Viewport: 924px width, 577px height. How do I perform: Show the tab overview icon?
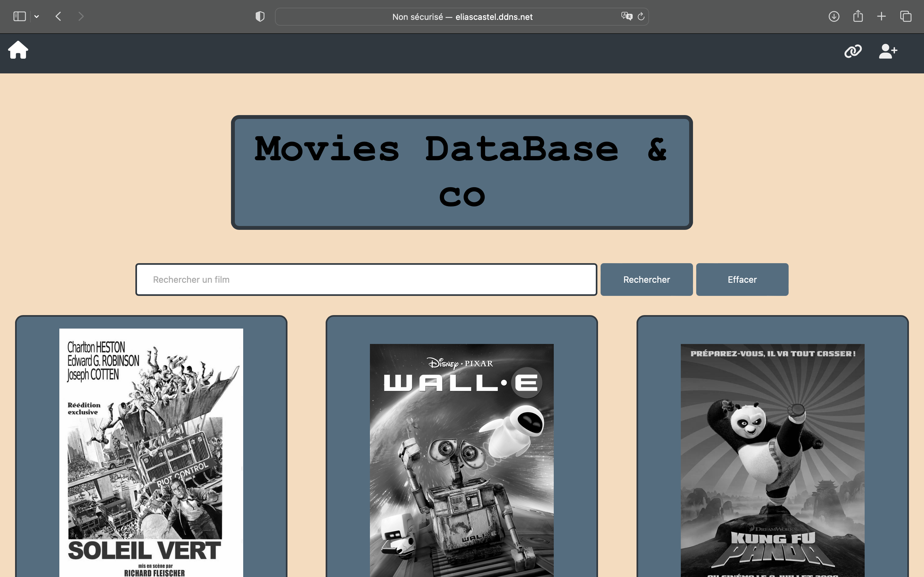(906, 16)
